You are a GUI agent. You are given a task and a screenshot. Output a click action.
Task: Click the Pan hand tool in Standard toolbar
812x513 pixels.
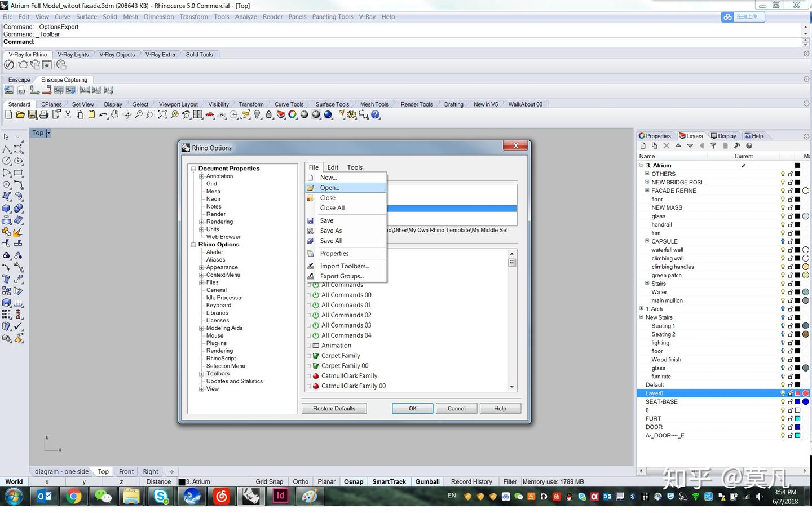(x=115, y=114)
